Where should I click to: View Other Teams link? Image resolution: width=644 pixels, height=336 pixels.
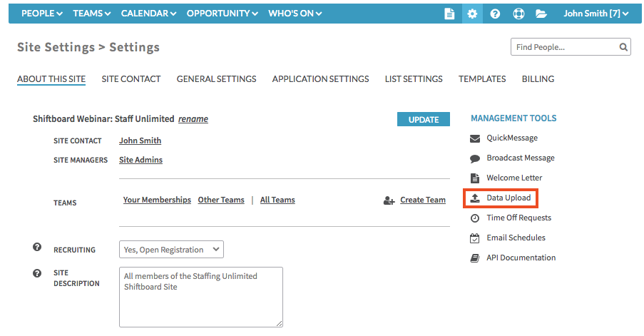click(x=221, y=200)
